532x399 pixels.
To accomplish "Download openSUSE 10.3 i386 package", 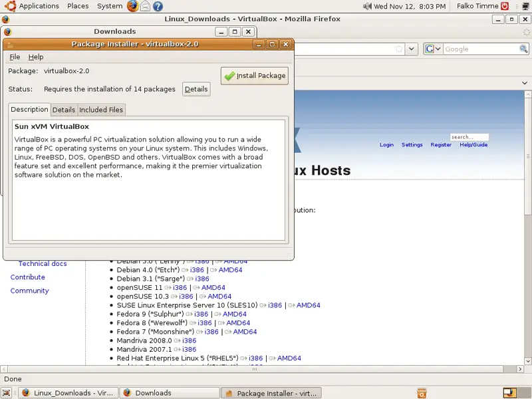I will tap(186, 297).
